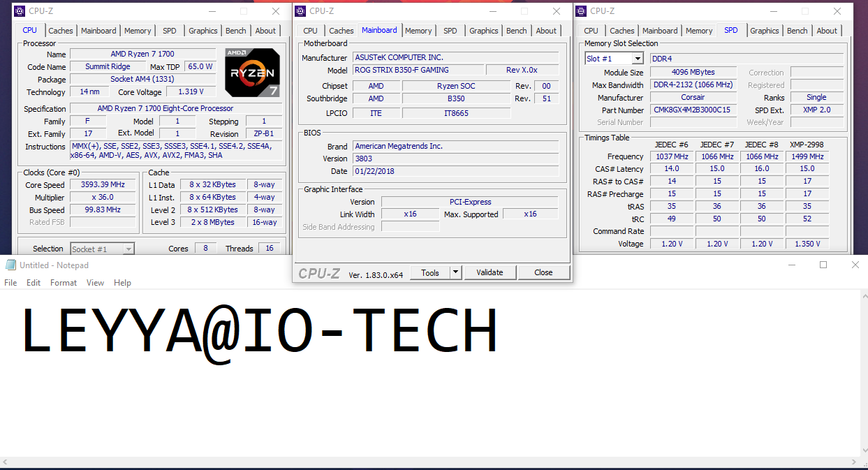Select Bench tab in the SPD window
Screen dimensions: 868x470
point(797,31)
